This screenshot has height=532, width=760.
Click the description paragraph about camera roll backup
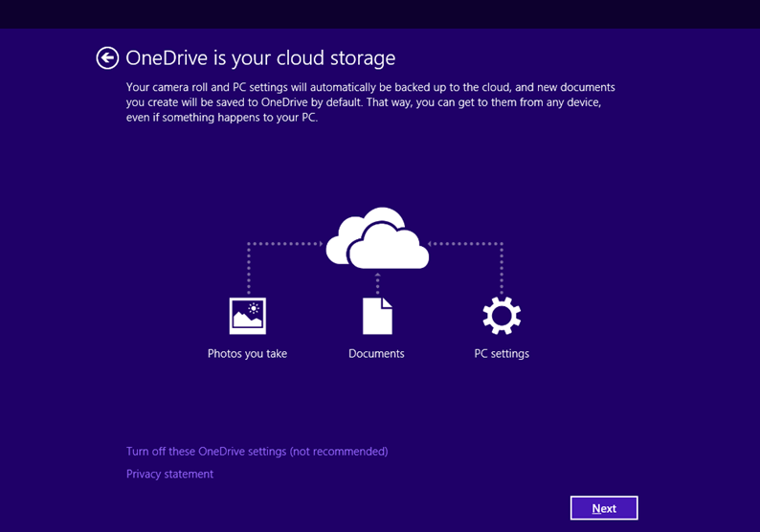tap(370, 102)
